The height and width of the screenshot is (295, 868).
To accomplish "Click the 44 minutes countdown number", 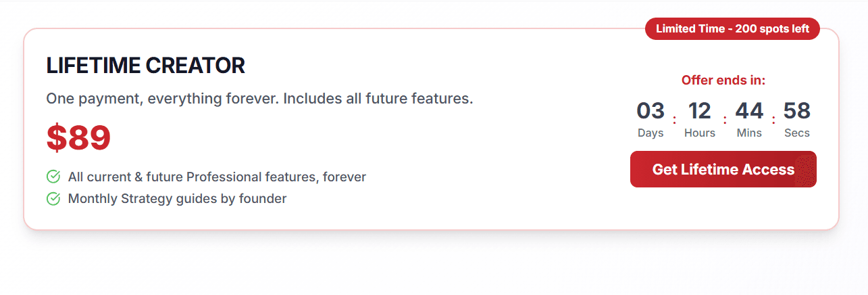I will (x=749, y=111).
